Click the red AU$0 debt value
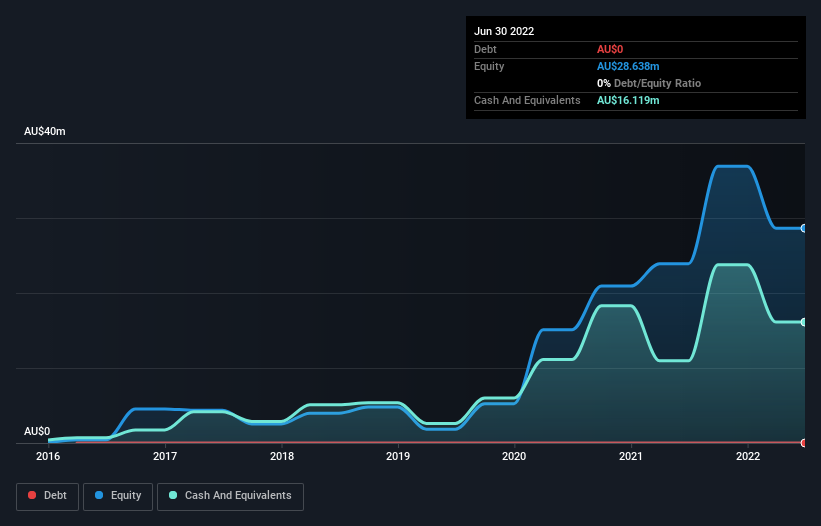The height and width of the screenshot is (526, 821). click(x=610, y=49)
